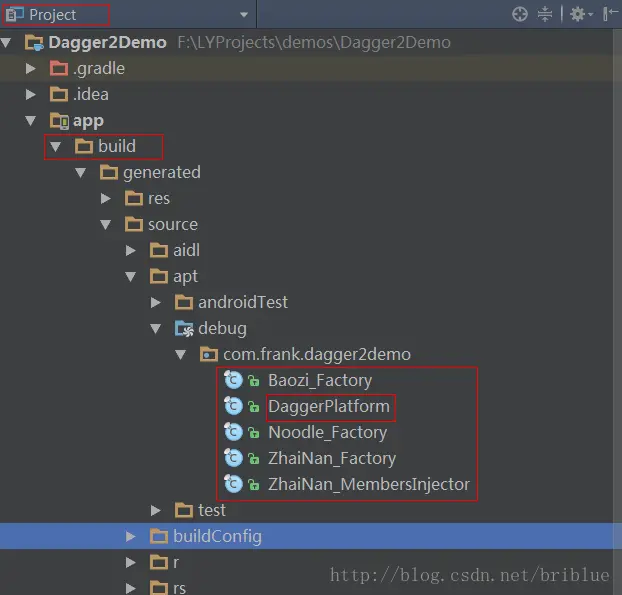Select the build folder name

pos(117,146)
